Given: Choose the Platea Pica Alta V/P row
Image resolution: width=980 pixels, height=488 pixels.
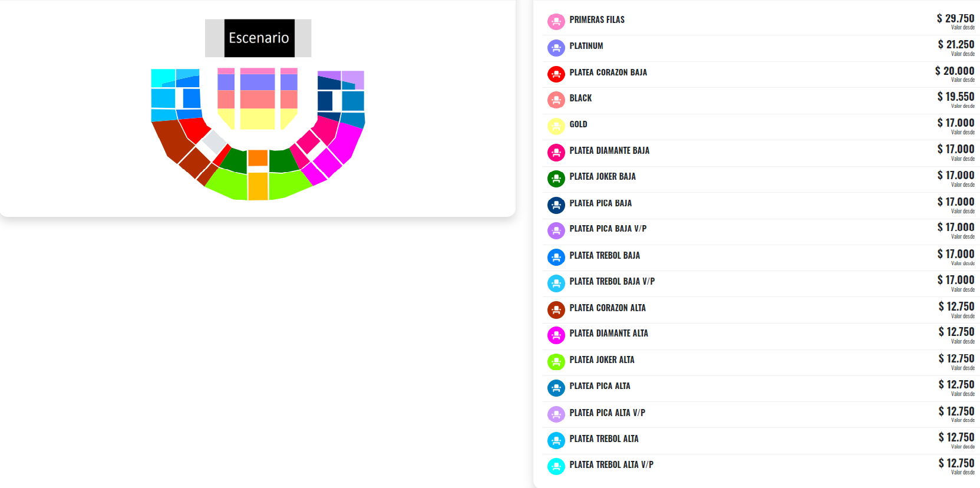Looking at the screenshot, I should 607,413.
